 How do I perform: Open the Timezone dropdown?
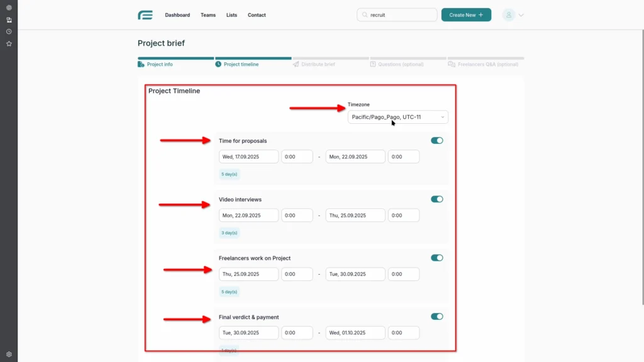(x=397, y=116)
